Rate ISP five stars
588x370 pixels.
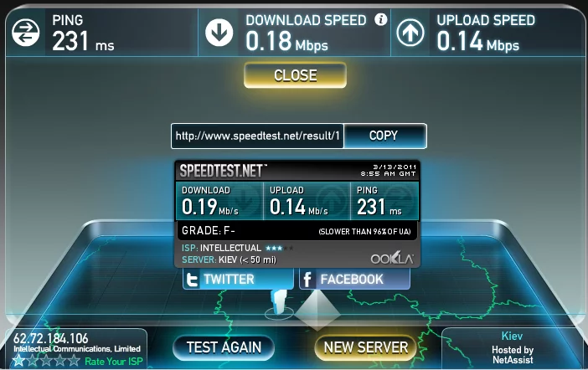pyautogui.click(x=74, y=361)
